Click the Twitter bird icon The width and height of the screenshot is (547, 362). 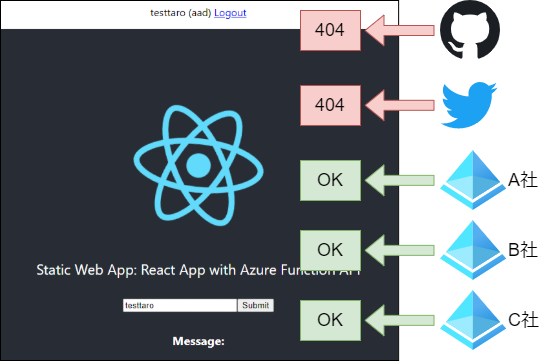click(x=469, y=105)
